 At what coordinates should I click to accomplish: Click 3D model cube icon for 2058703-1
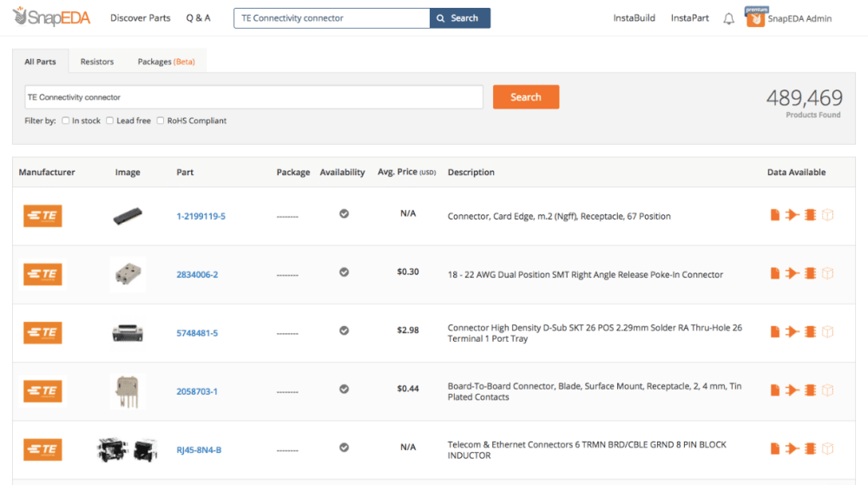point(827,390)
